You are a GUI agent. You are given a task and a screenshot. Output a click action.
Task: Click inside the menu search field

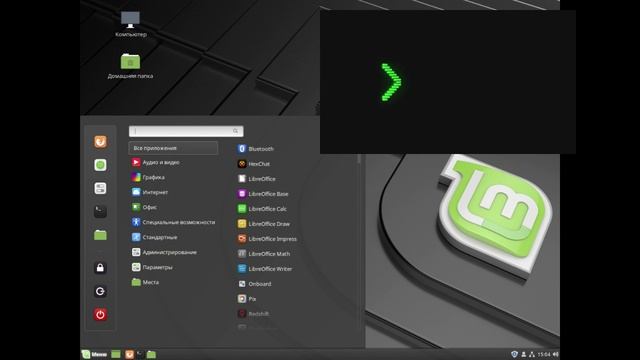pos(186,131)
